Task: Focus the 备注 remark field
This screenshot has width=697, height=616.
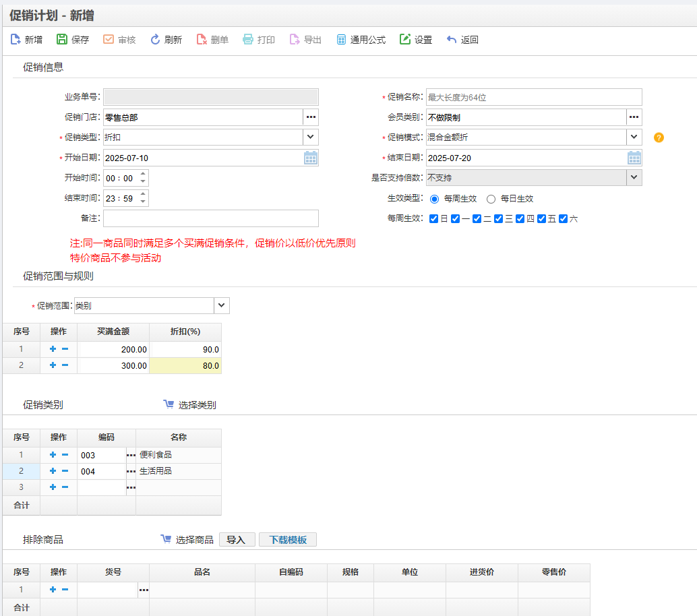Action: 211,218
